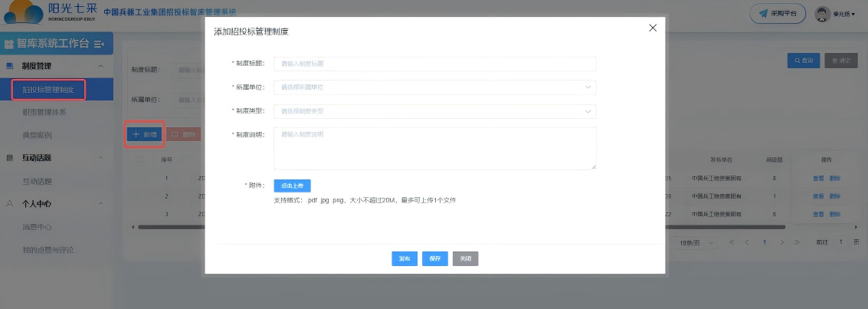
Task: Select 招投标管理制度 in the sidebar
Action: pyautogui.click(x=48, y=90)
